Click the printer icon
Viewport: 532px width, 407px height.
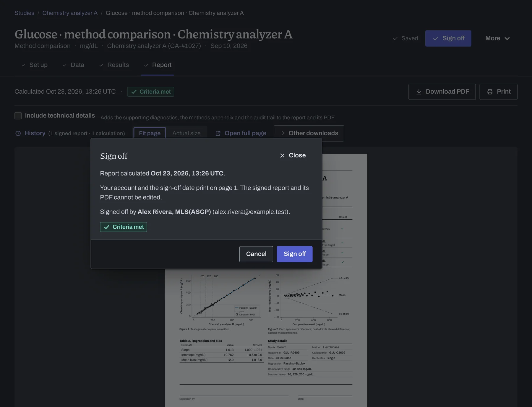point(490,92)
